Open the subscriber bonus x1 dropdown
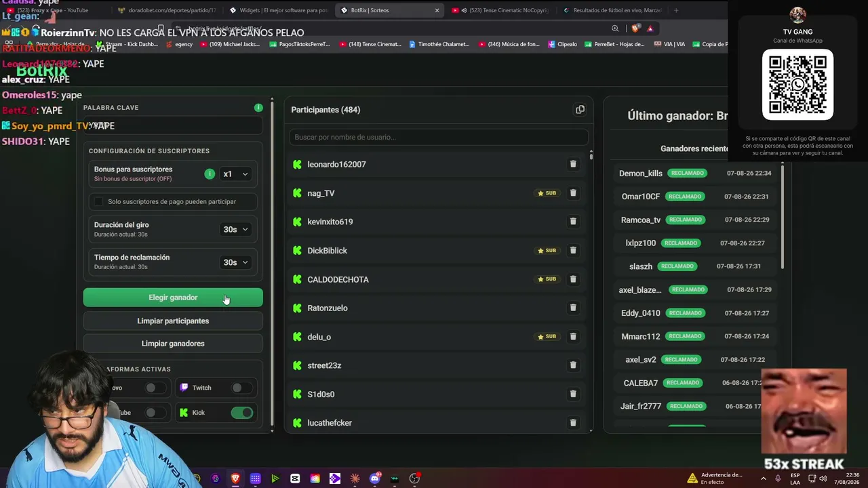Screen dimensions: 868x488 pyautogui.click(x=235, y=174)
